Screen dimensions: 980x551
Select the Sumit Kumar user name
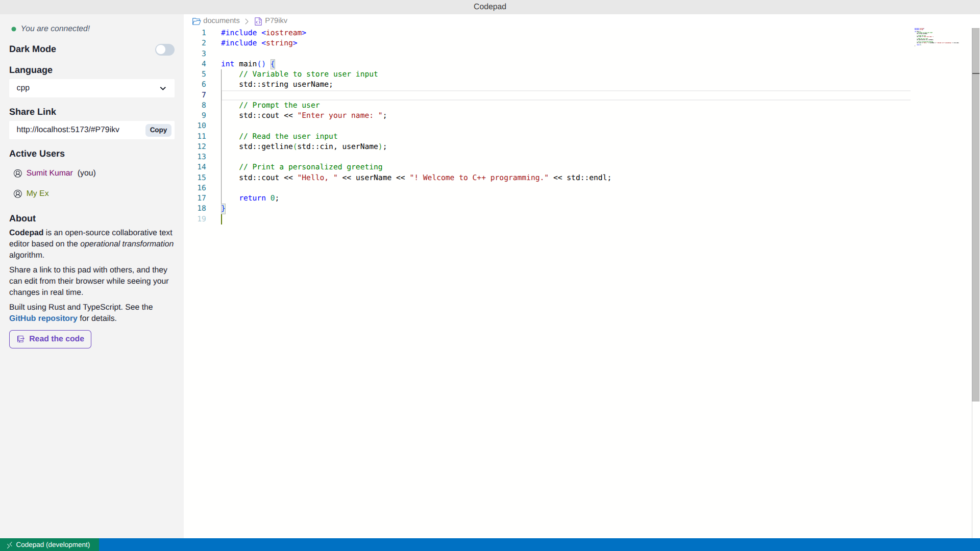[x=50, y=173]
